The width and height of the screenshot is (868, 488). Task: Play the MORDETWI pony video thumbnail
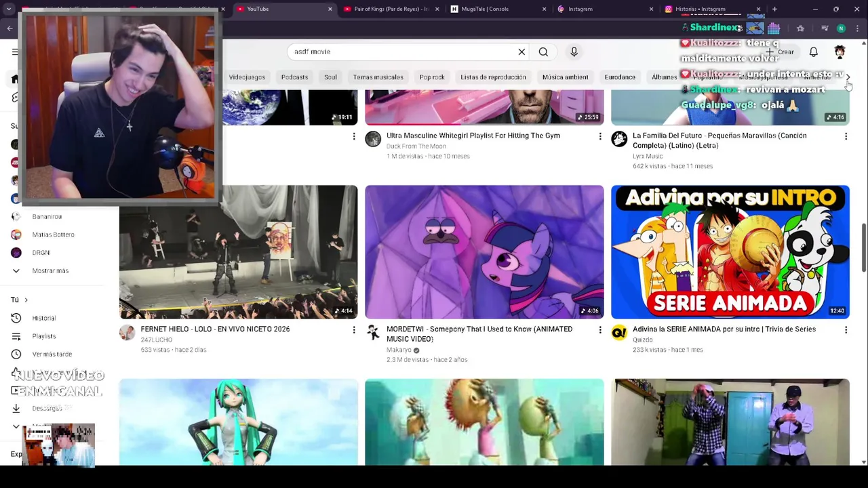tap(484, 252)
